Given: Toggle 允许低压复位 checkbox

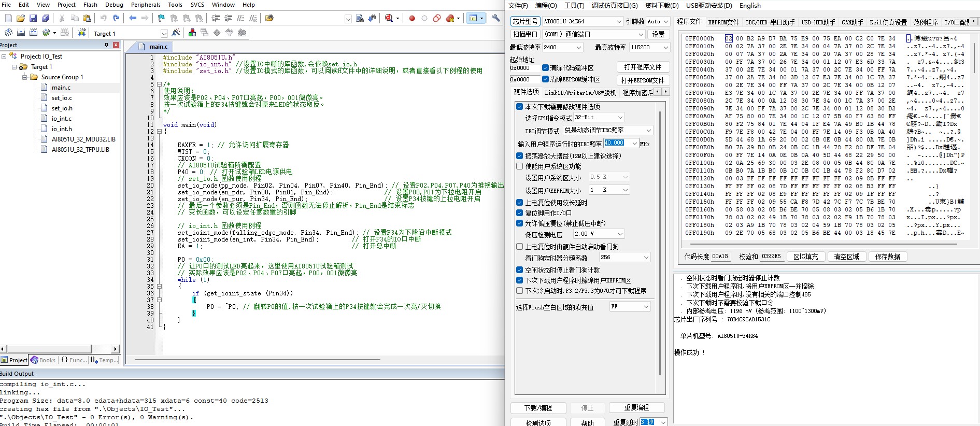Looking at the screenshot, I should point(520,223).
